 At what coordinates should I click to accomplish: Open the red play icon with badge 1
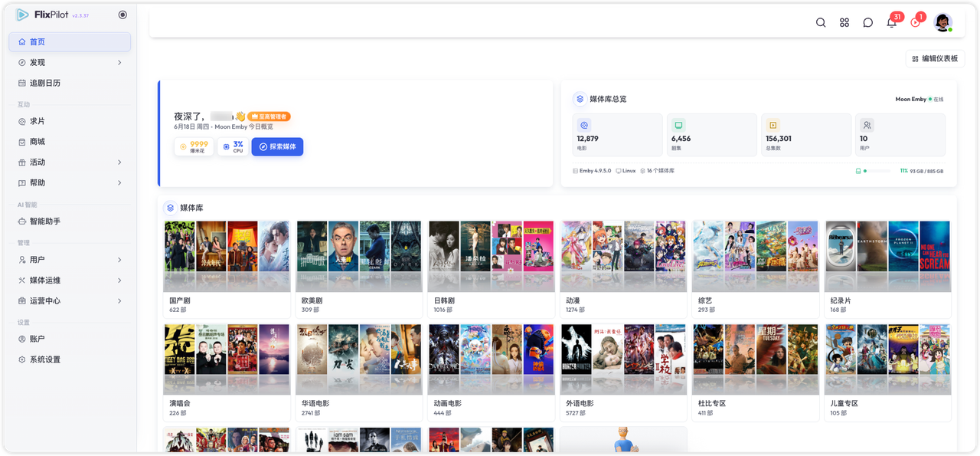pyautogui.click(x=916, y=21)
